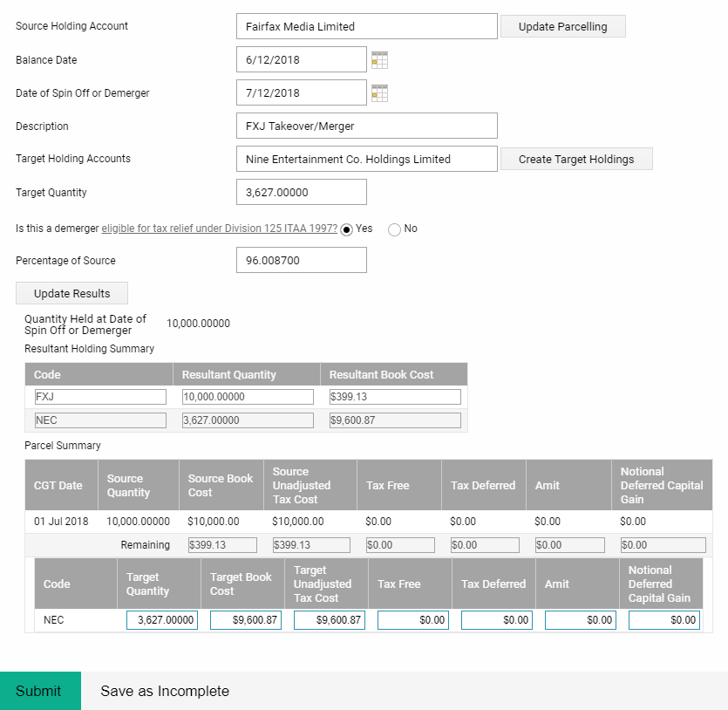
Task: Submit the demerger form
Action: click(x=40, y=691)
